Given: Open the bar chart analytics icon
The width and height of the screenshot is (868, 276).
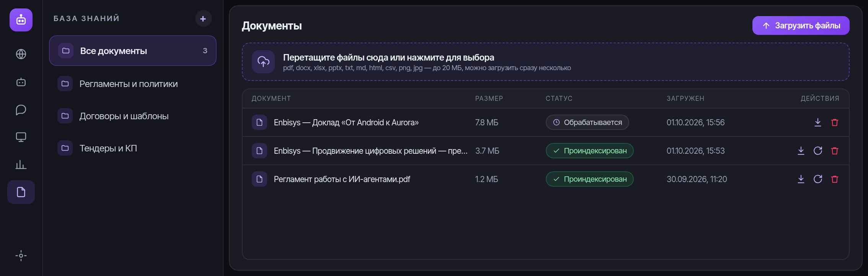Looking at the screenshot, I should tap(21, 165).
